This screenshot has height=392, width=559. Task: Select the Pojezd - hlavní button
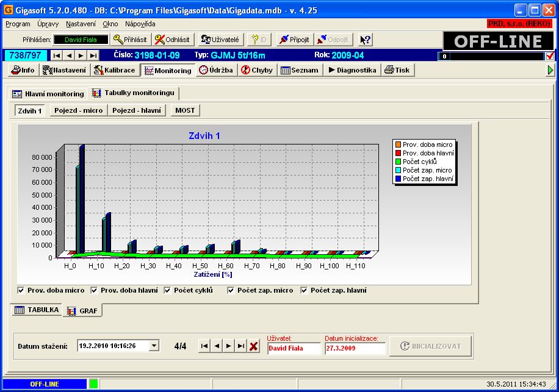[x=137, y=110]
